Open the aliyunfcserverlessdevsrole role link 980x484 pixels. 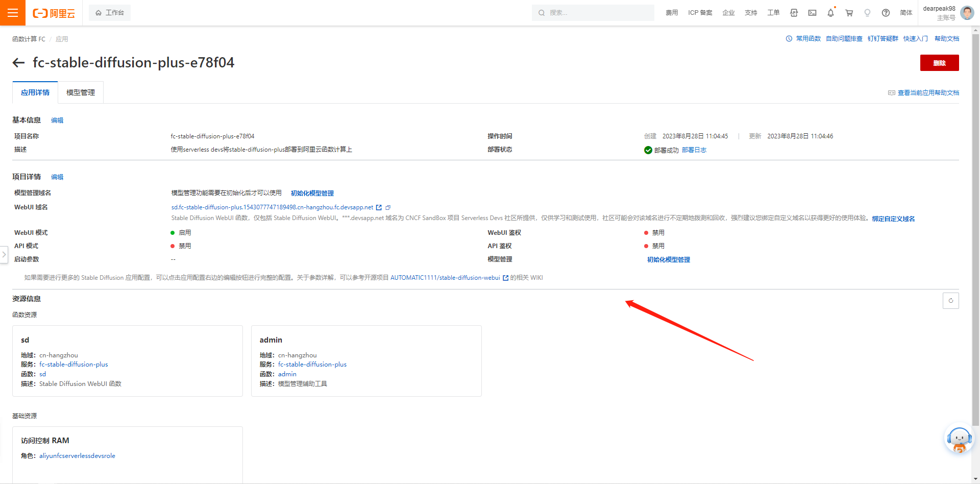[x=77, y=456]
